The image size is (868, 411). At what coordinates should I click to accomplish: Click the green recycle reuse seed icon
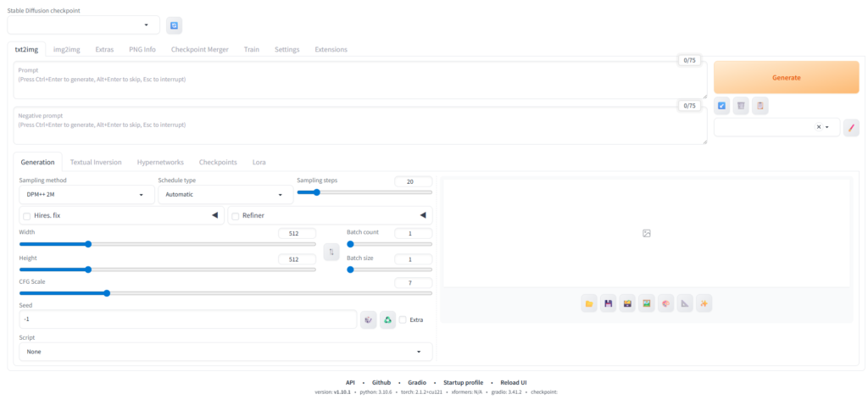[x=387, y=319]
